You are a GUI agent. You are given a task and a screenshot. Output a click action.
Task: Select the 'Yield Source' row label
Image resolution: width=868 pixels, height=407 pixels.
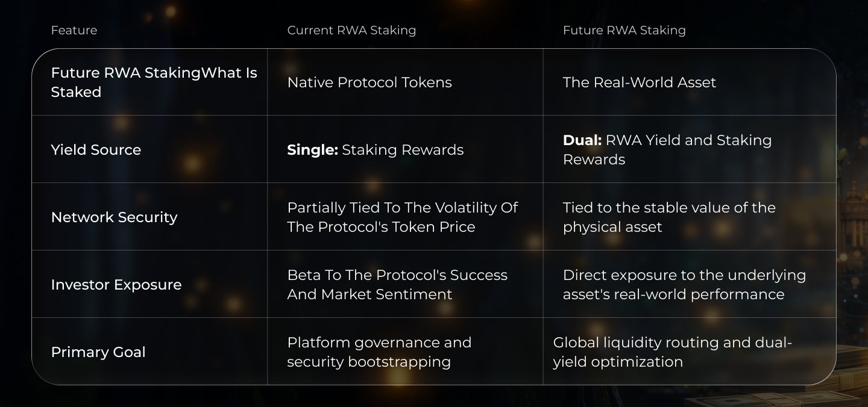click(96, 150)
